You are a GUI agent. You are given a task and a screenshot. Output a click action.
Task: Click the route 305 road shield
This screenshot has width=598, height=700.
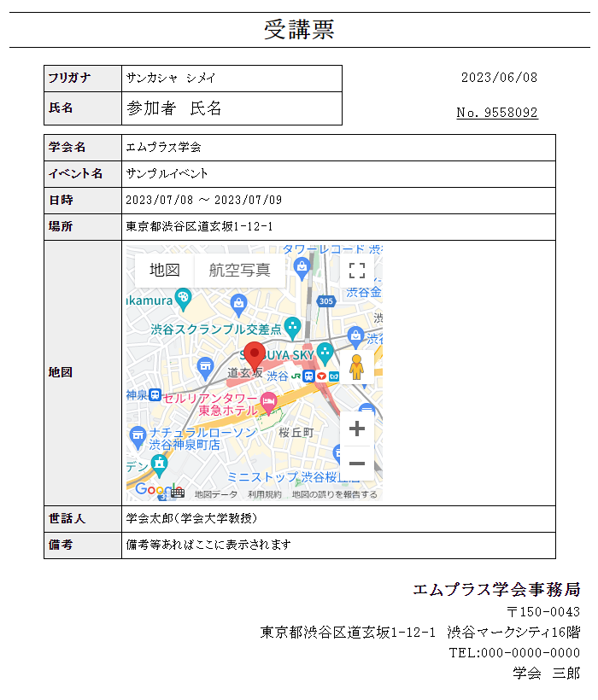pyautogui.click(x=326, y=301)
